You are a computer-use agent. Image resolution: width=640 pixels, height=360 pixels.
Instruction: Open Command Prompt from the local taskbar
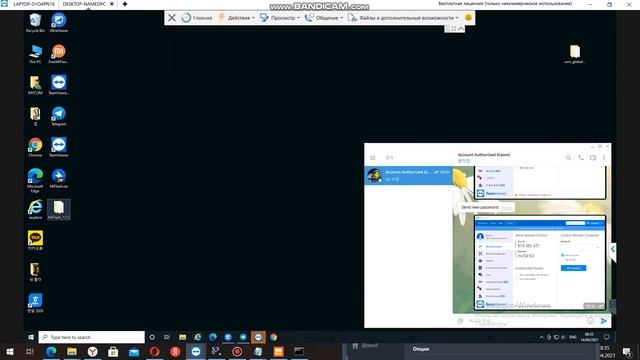pos(299,352)
